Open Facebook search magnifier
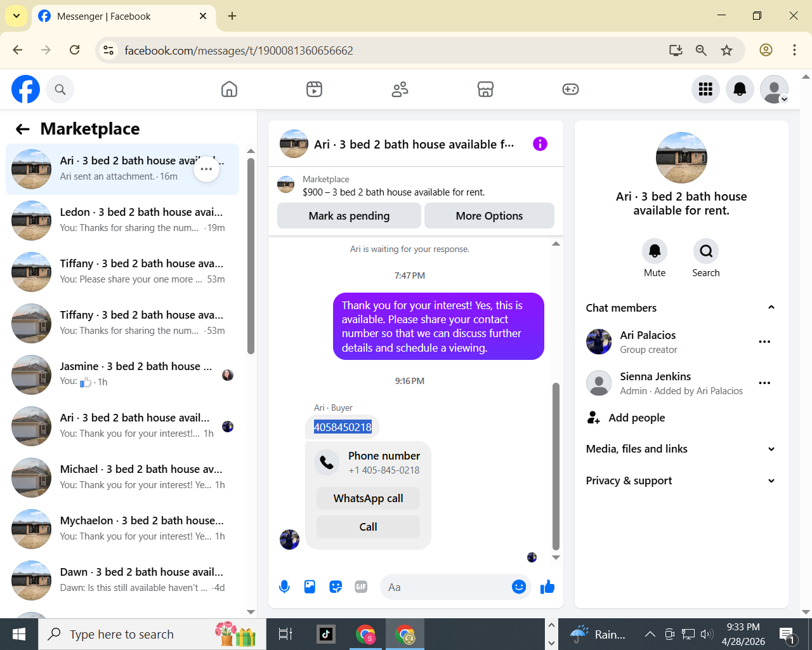The width and height of the screenshot is (812, 650). 60,90
